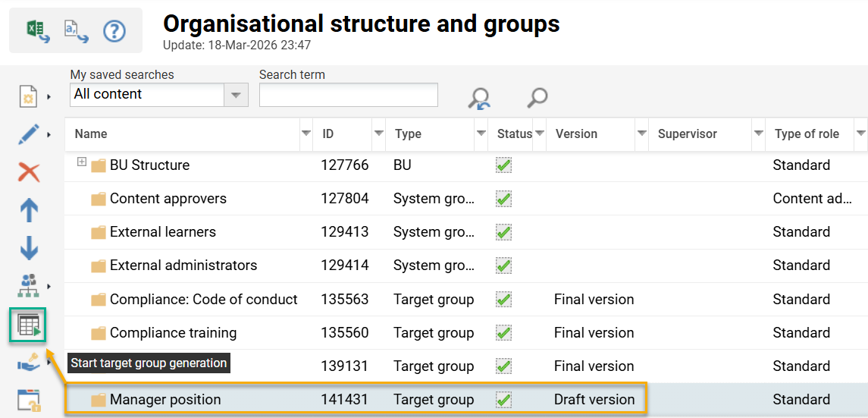Move selected item up with blue arrow
The height and width of the screenshot is (418, 868).
29,210
